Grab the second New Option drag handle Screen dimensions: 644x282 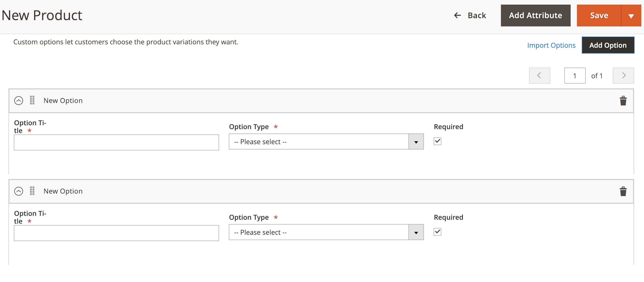(32, 191)
